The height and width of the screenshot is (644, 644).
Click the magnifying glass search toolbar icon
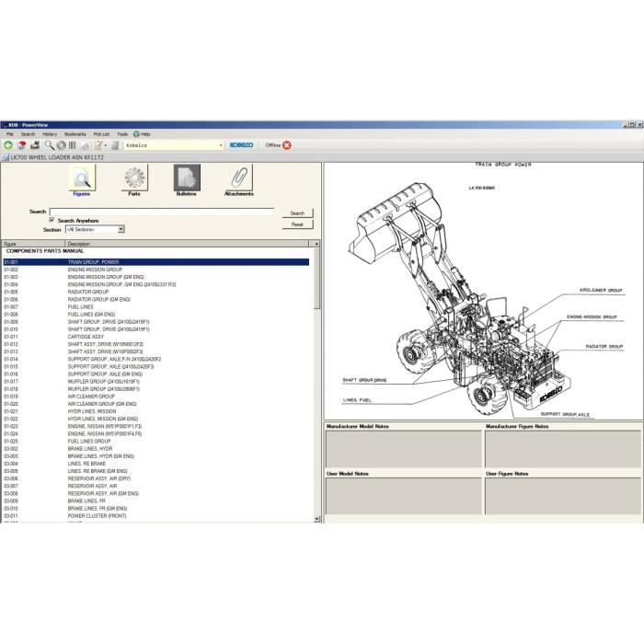(x=50, y=145)
